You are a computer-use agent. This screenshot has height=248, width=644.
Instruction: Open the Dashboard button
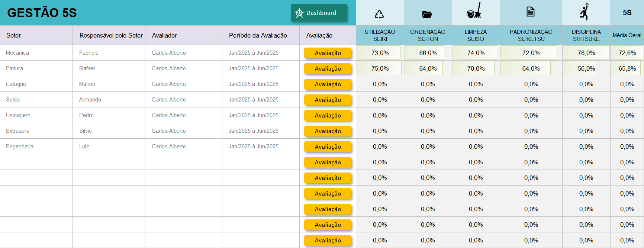point(319,13)
